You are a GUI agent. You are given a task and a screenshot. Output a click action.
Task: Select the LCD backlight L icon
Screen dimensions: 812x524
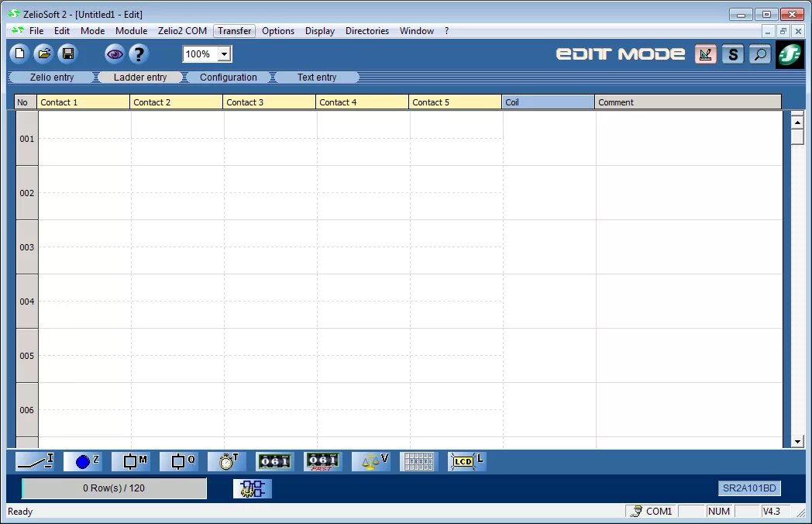[x=467, y=461]
